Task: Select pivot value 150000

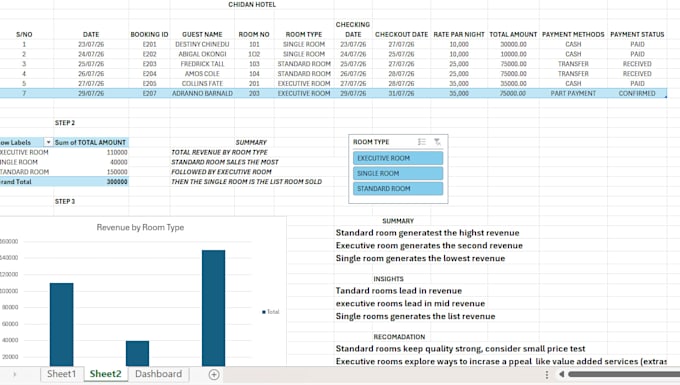Action: (117, 172)
